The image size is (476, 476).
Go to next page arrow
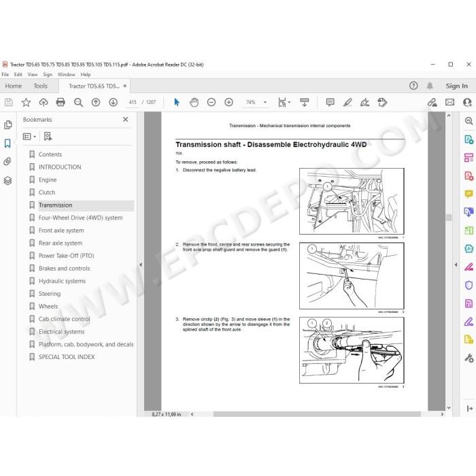coord(114,102)
